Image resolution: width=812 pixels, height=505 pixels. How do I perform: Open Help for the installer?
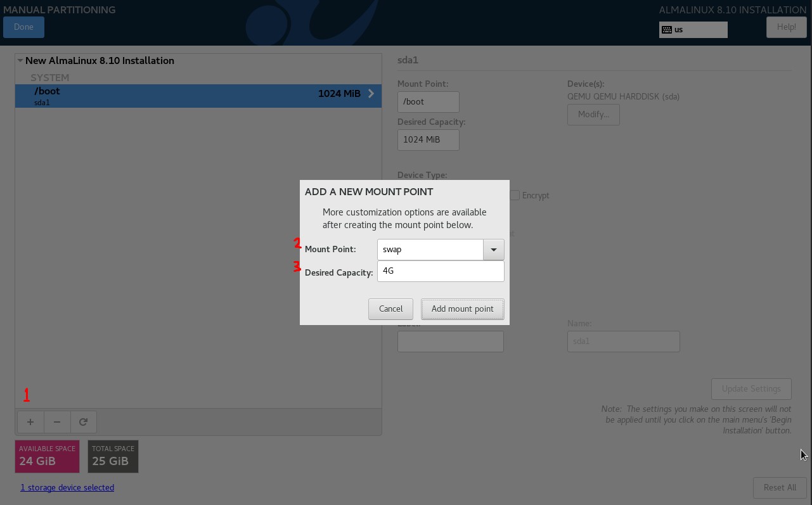point(786,27)
